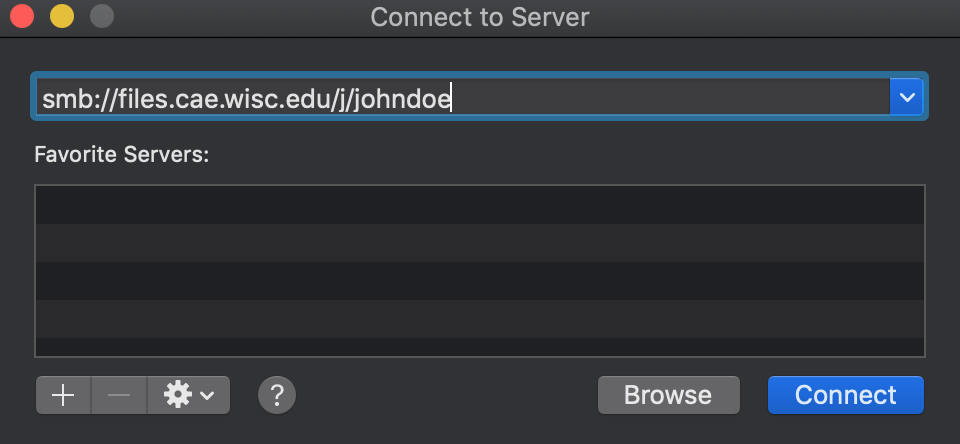Open the gear action menu
The height and width of the screenshot is (444, 960).
tap(189, 396)
